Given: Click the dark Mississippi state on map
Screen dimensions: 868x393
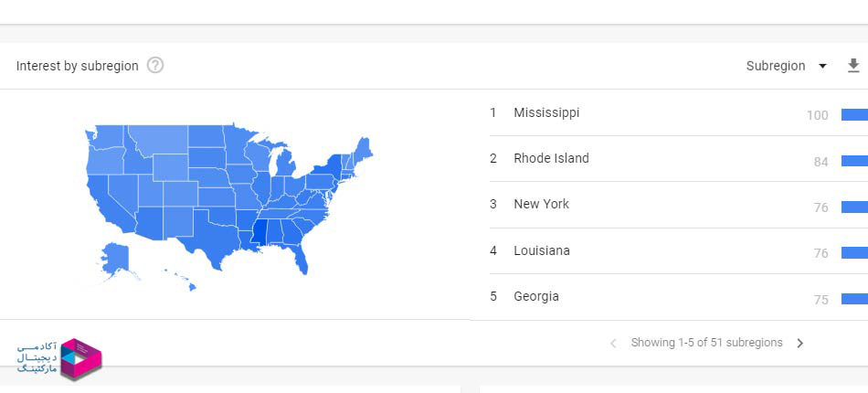Looking at the screenshot, I should [261, 233].
